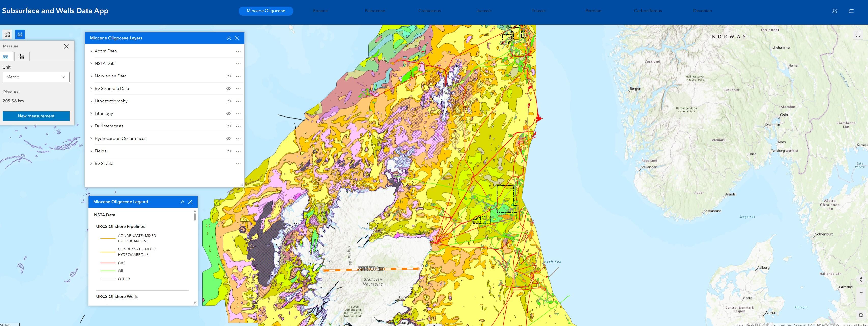Show the Fields layer

tap(228, 151)
